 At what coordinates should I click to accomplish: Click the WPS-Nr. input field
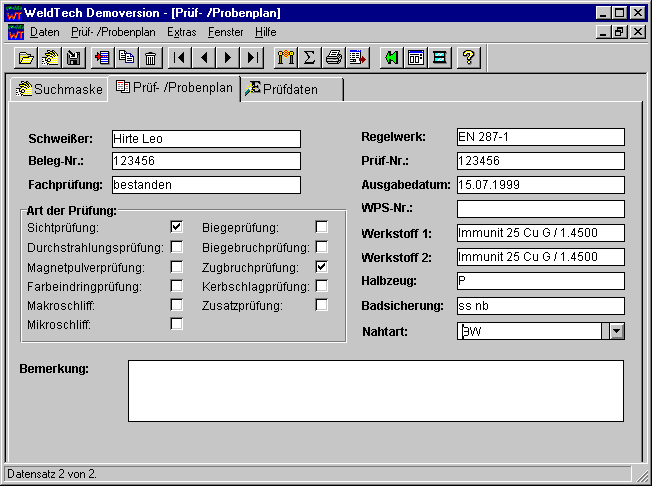coord(540,209)
